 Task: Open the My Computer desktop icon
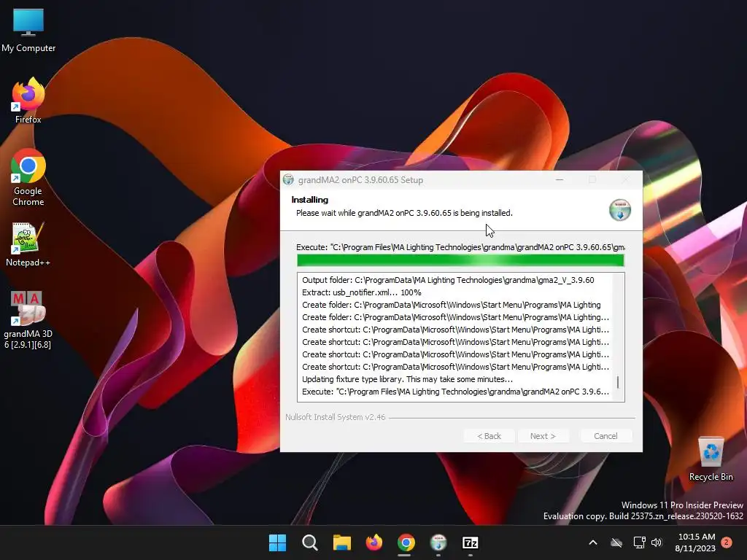tap(28, 31)
